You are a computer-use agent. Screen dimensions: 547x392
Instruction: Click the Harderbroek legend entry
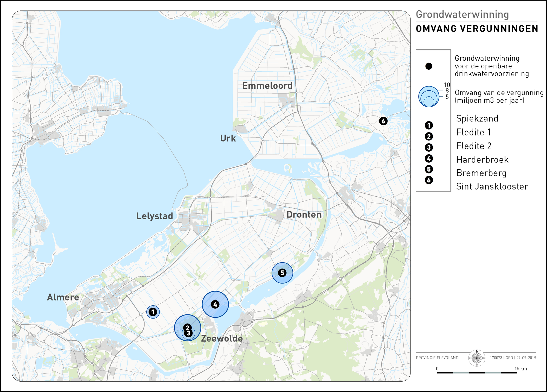[x=482, y=160]
